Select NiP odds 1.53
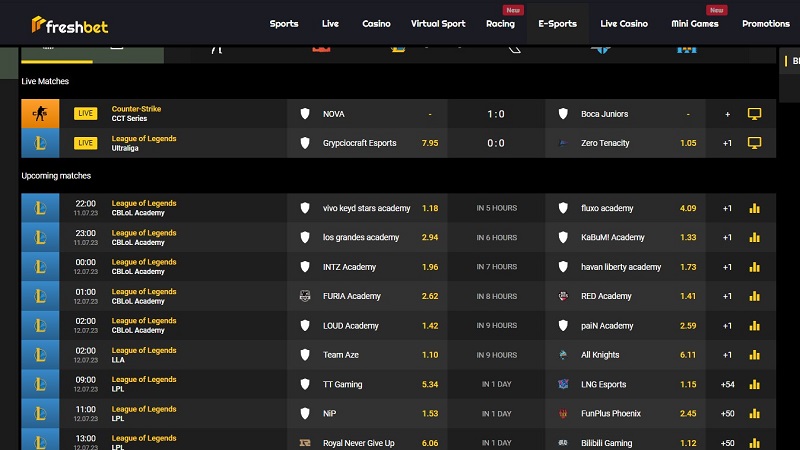Image resolution: width=800 pixels, height=450 pixels. (x=430, y=413)
